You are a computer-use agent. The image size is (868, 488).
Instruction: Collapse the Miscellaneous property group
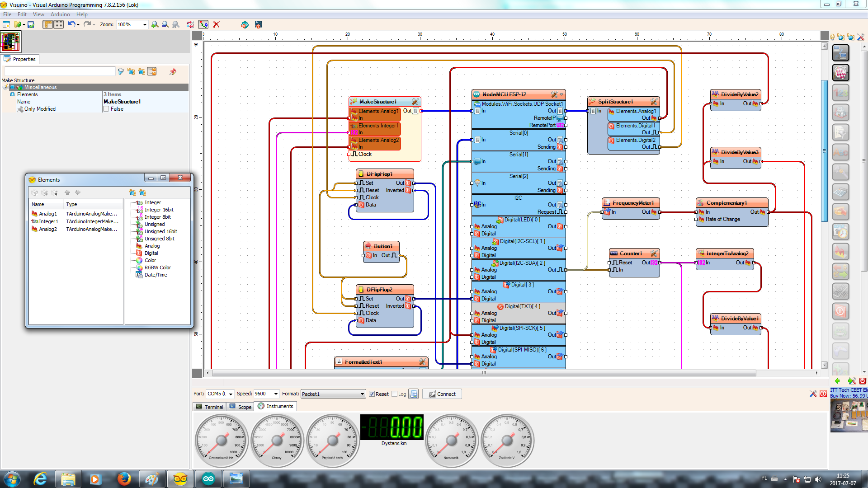coord(12,87)
